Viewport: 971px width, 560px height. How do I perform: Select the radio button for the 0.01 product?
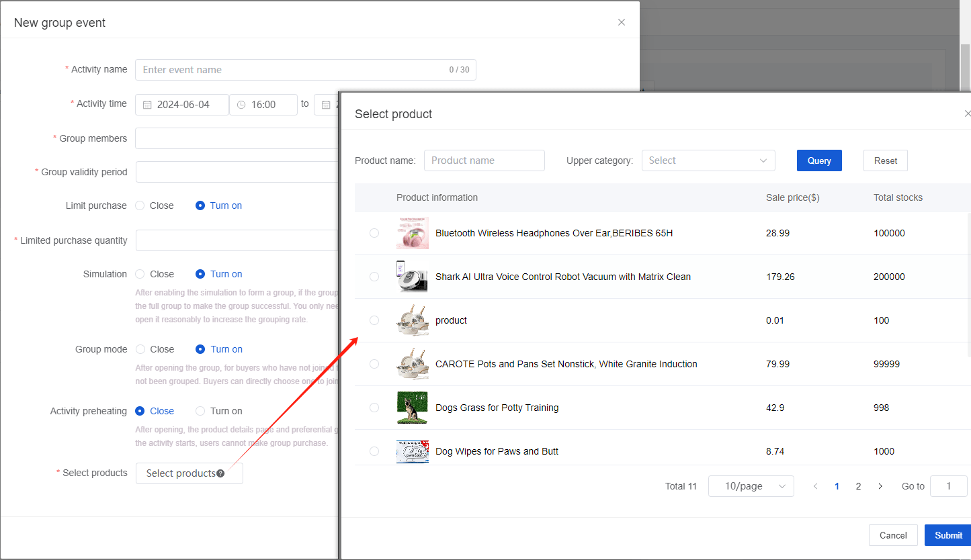pyautogui.click(x=374, y=320)
